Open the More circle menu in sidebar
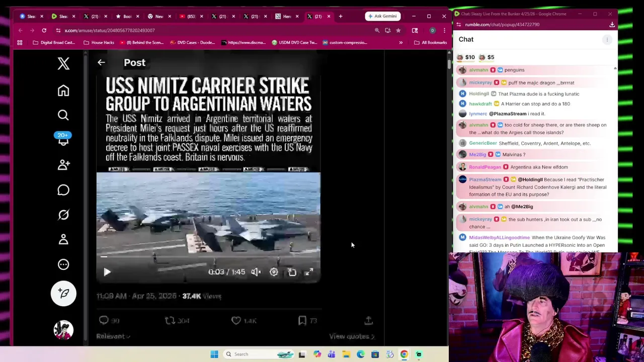The height and width of the screenshot is (362, 644). tap(63, 264)
